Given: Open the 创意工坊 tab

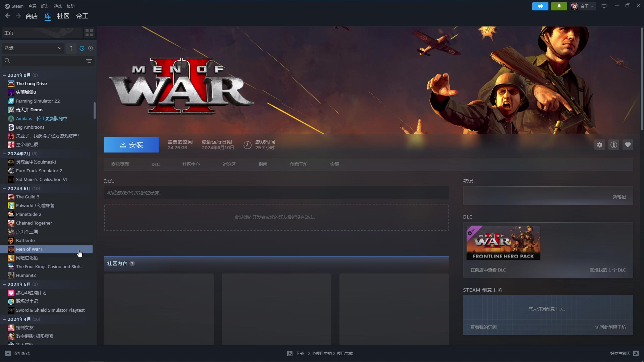Looking at the screenshot, I should (x=299, y=164).
